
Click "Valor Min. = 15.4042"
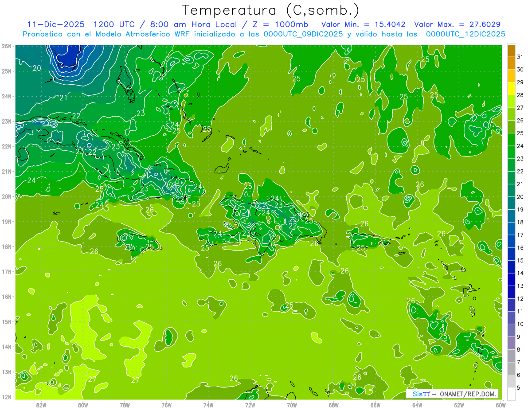[x=363, y=24]
